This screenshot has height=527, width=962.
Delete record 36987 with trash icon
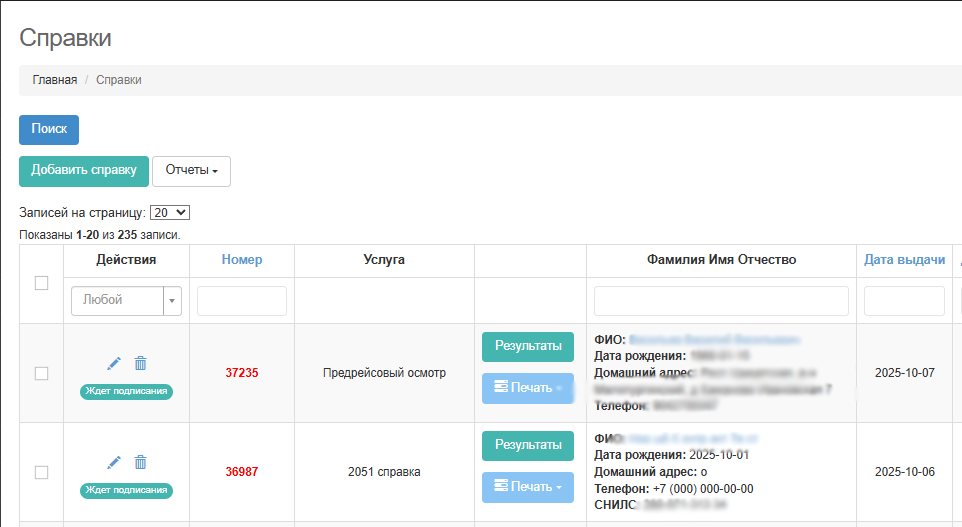[140, 462]
